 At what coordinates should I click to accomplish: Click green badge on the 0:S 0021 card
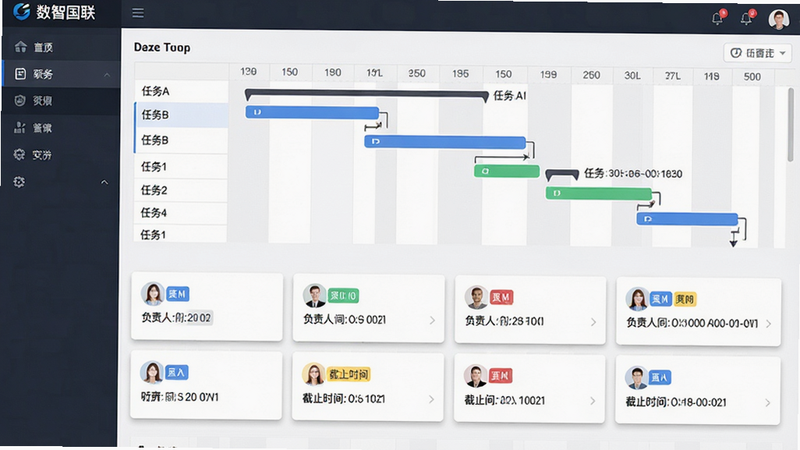(x=343, y=295)
